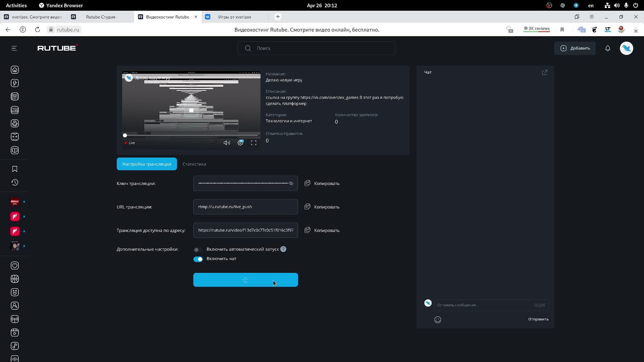Open watch history in the sidebar

pyautogui.click(x=15, y=182)
